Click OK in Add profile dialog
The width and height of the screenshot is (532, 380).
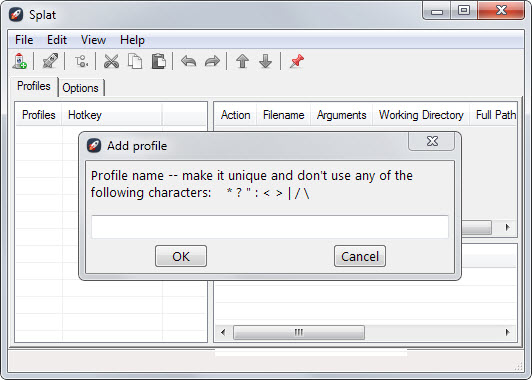coord(181,256)
